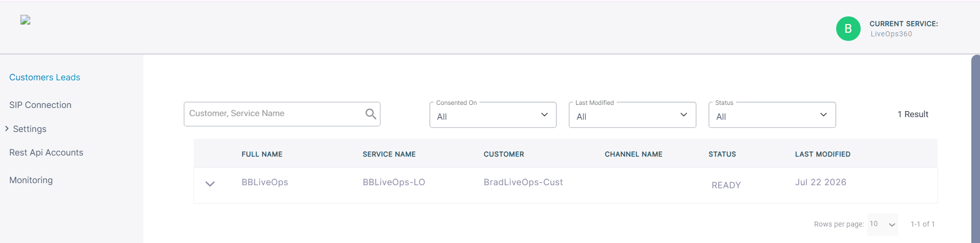The image size is (980, 243).
Task: Open the Consented On dropdown
Action: coord(493,115)
